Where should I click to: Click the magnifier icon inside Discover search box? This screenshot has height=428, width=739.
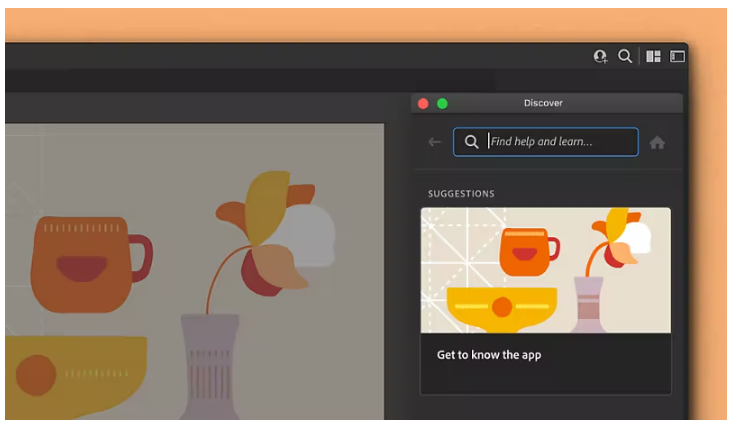tap(471, 141)
